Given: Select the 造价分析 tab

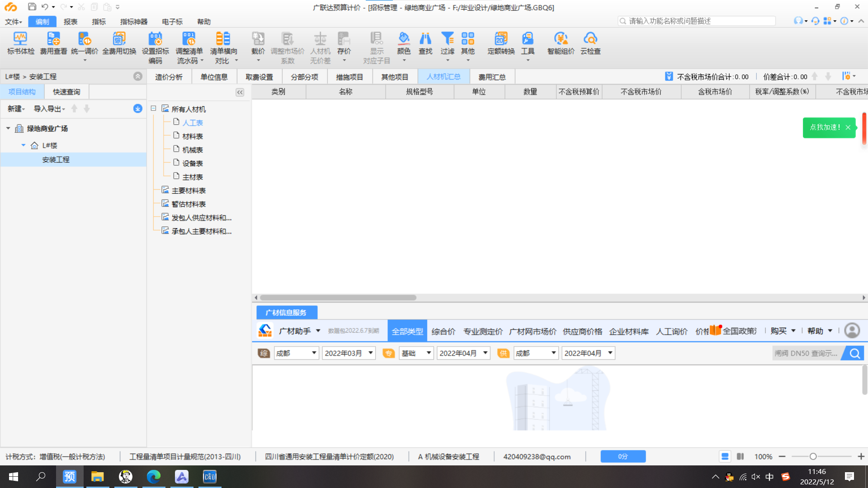Looking at the screenshot, I should [x=169, y=77].
